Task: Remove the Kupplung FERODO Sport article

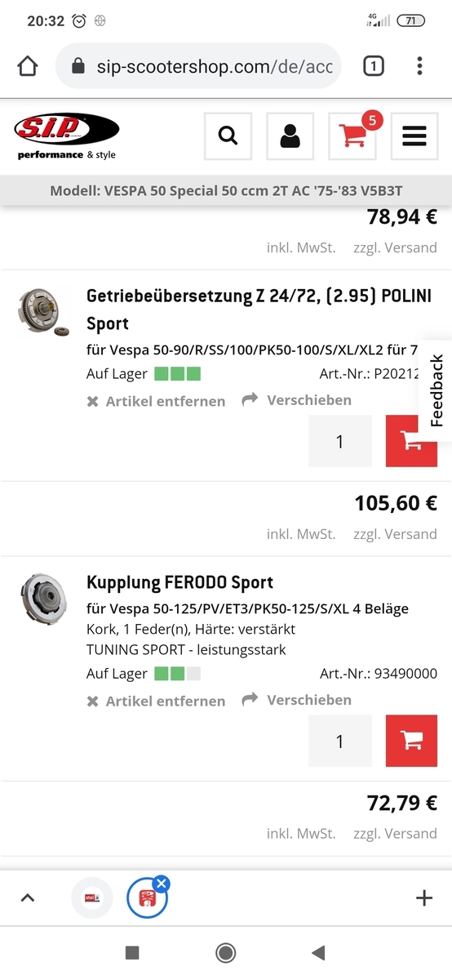Action: (x=156, y=701)
